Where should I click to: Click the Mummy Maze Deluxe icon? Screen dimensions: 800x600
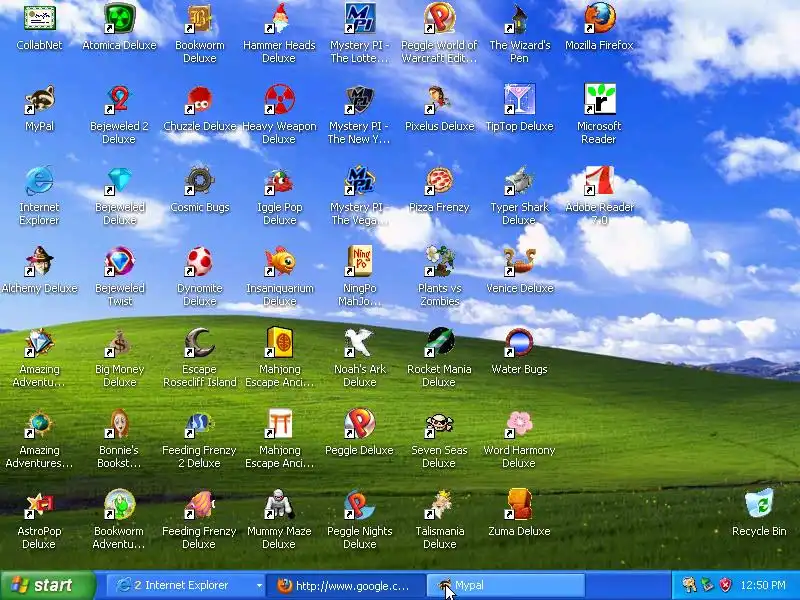(x=279, y=505)
